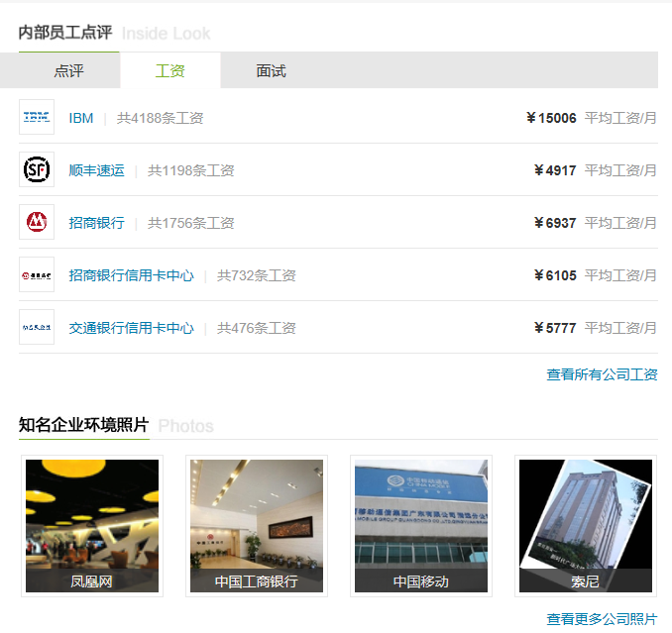Click the salary value ¥6937

(555, 223)
